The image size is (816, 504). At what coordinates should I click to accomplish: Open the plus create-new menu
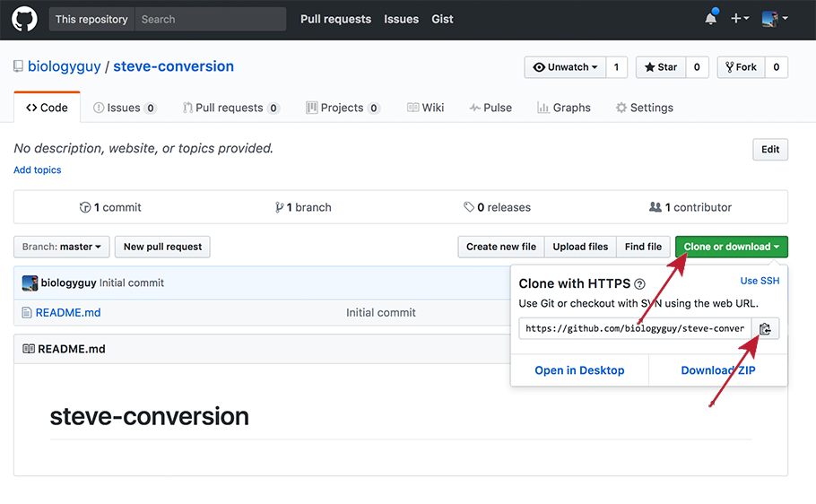(x=740, y=18)
